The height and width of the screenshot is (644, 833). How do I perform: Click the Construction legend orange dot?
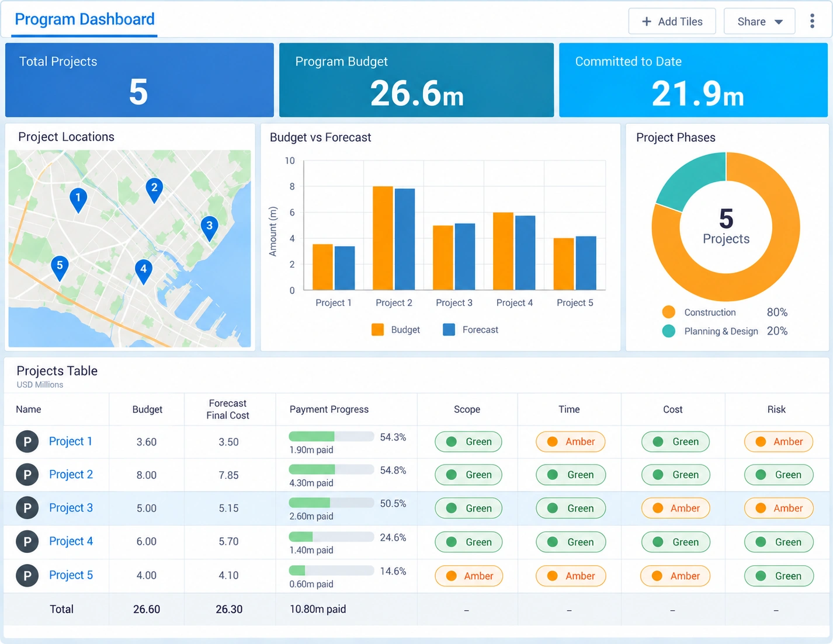[669, 312]
